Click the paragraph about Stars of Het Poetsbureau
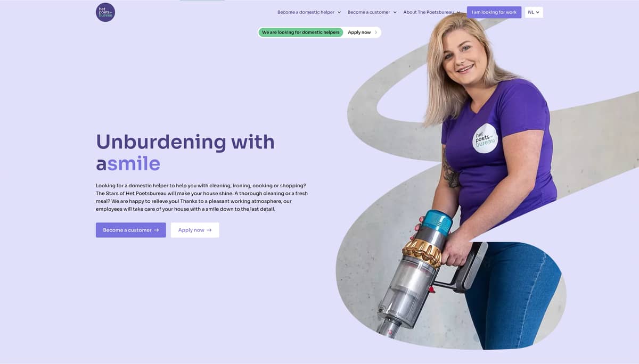The width and height of the screenshot is (639, 364). coord(202,197)
